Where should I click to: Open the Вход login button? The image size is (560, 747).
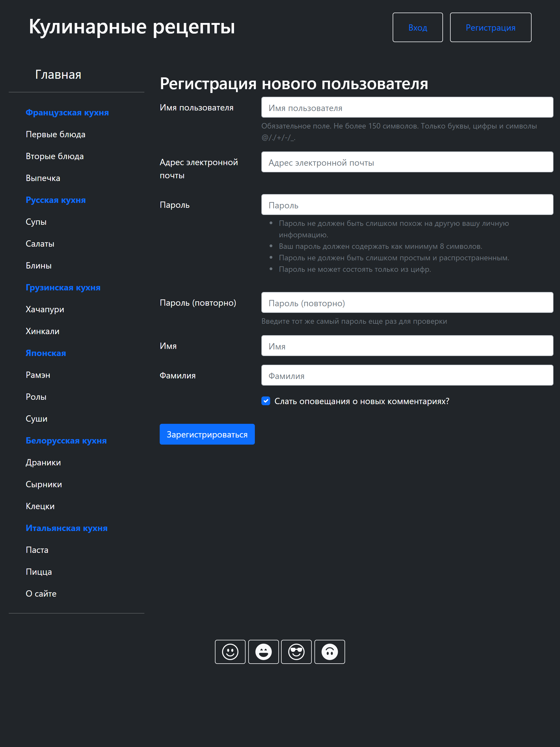click(418, 27)
